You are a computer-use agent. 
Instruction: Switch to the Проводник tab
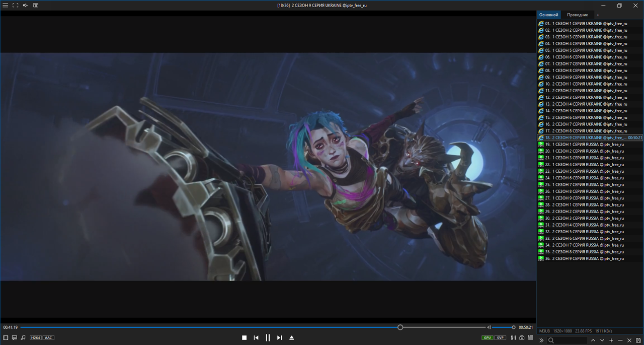tap(578, 15)
